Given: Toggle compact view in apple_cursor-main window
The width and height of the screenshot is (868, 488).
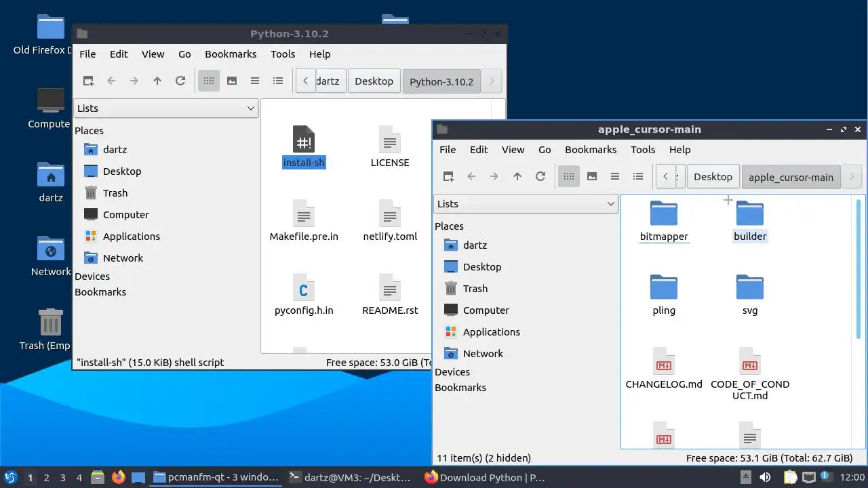Looking at the screenshot, I should 615,176.
